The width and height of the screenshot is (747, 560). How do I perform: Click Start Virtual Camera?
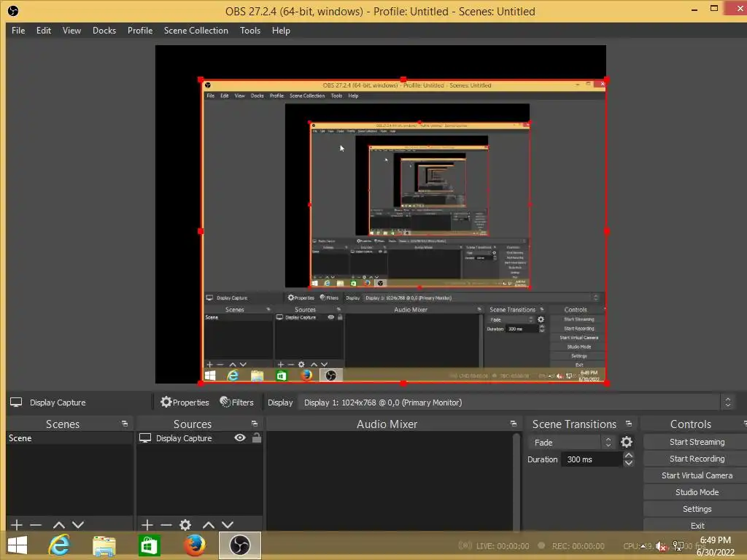697,475
